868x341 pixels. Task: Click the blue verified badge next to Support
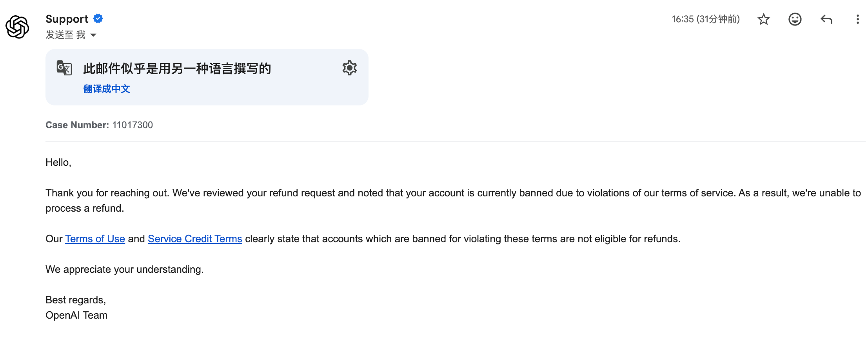pyautogui.click(x=98, y=18)
